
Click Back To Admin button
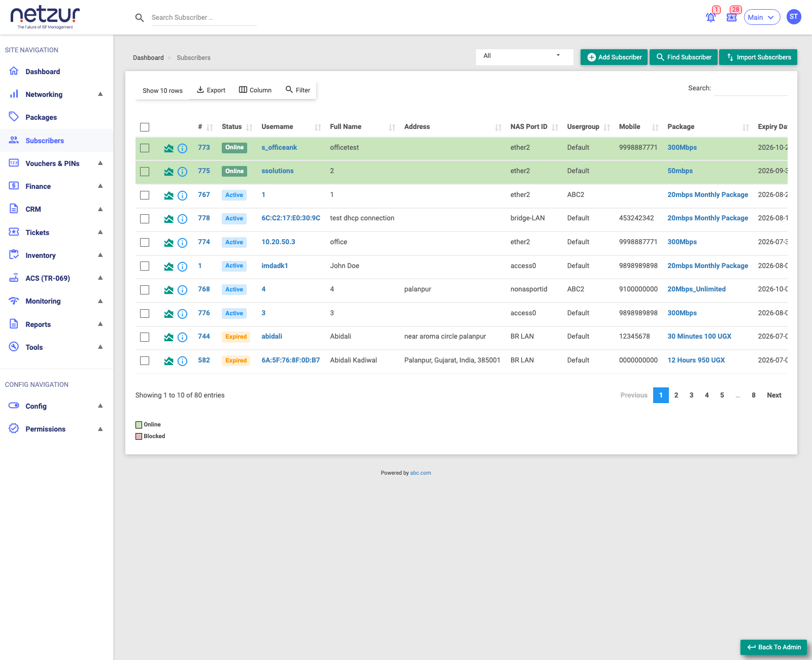773,647
